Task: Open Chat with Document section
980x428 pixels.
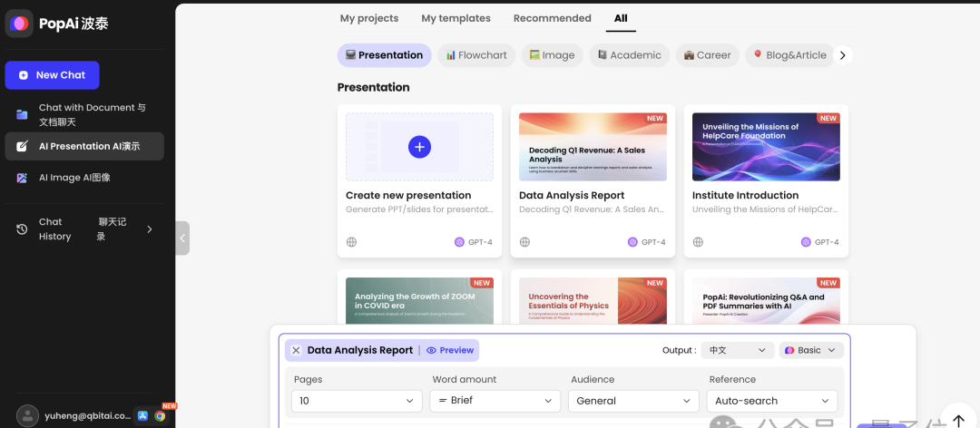Action: (84, 115)
